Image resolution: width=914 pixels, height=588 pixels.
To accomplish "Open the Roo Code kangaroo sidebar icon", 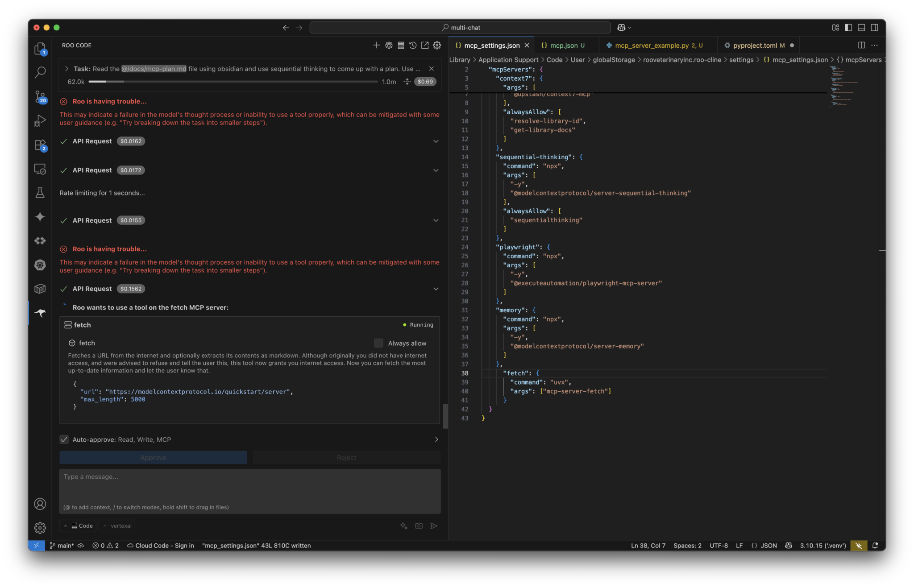I will tap(40, 313).
